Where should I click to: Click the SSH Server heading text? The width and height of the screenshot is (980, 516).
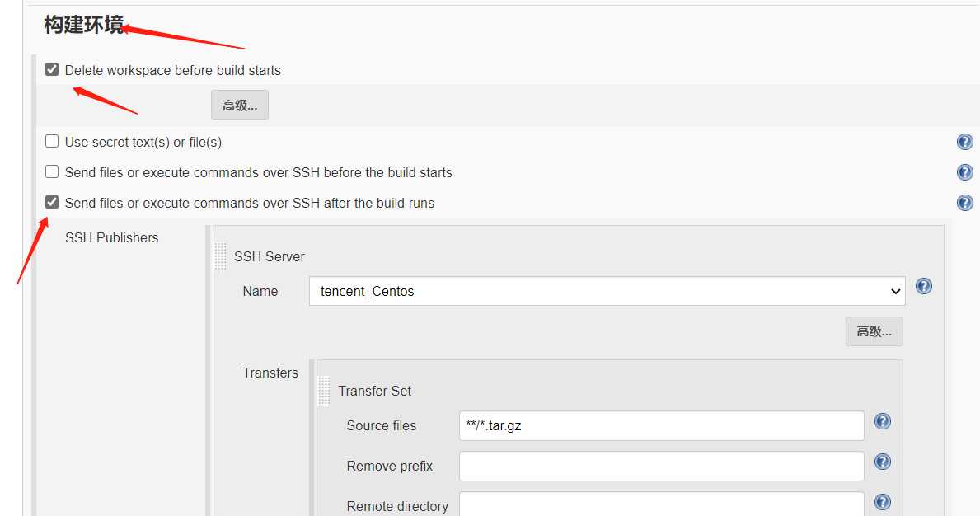click(x=270, y=256)
